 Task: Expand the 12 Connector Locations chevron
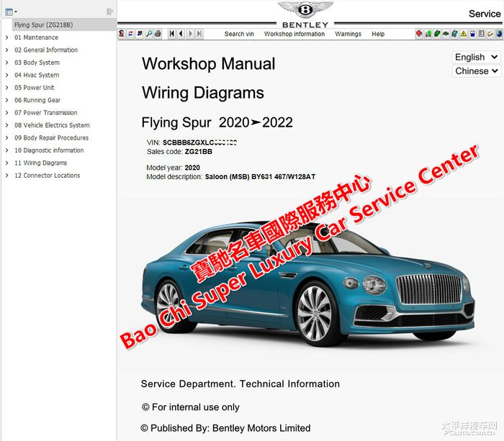click(x=7, y=175)
